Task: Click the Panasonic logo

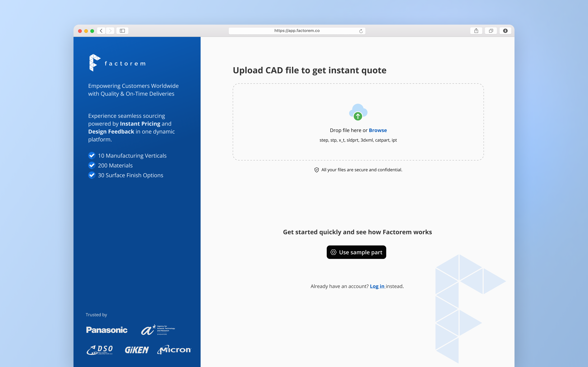Action: coord(107,330)
